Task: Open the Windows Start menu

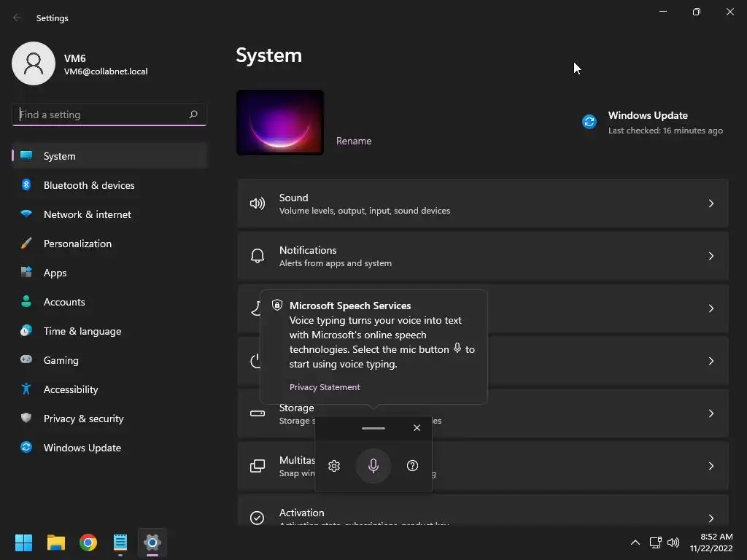Action: point(23,542)
